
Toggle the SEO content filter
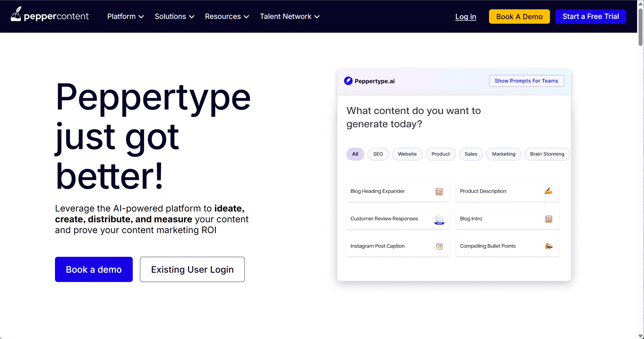[x=378, y=154]
